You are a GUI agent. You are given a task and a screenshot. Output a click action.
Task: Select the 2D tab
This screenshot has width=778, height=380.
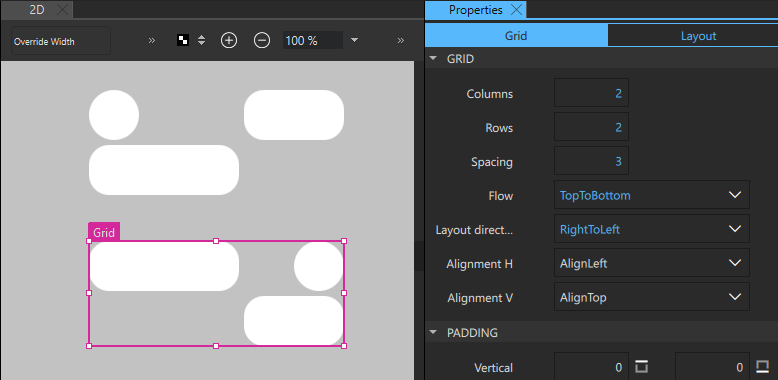pyautogui.click(x=37, y=9)
